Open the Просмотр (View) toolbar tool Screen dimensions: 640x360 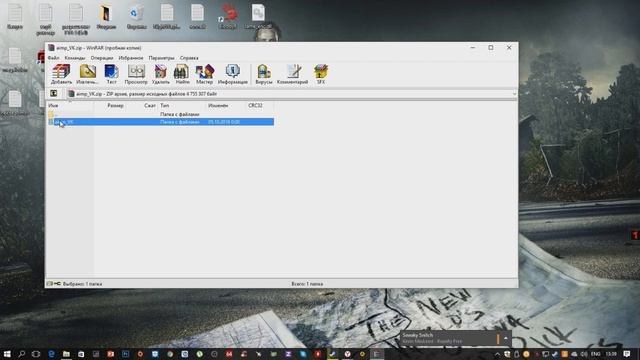point(136,74)
